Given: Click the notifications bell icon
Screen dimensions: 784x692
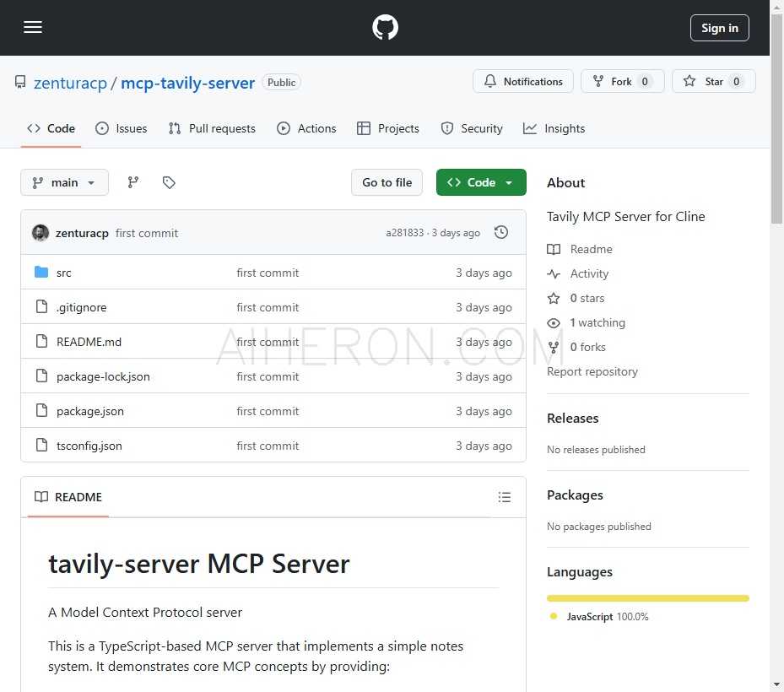Looking at the screenshot, I should [491, 81].
